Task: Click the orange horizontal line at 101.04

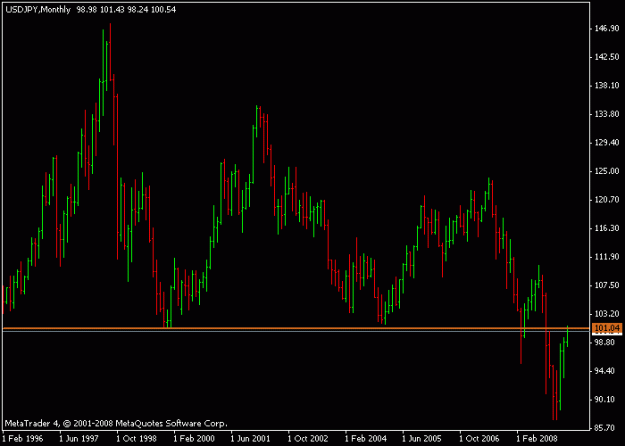Action: (x=296, y=328)
